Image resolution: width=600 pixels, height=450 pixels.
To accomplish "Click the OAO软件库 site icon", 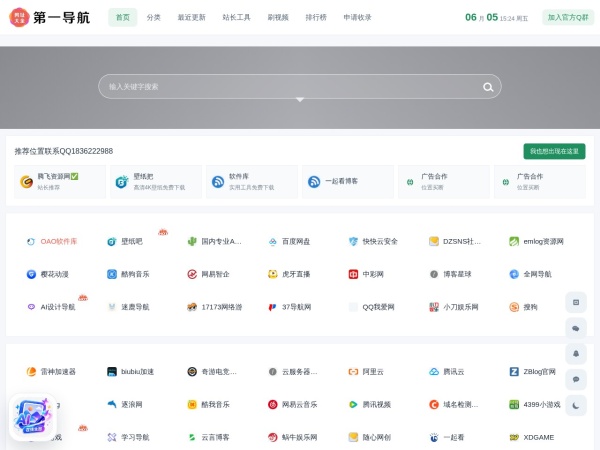I will (x=31, y=241).
